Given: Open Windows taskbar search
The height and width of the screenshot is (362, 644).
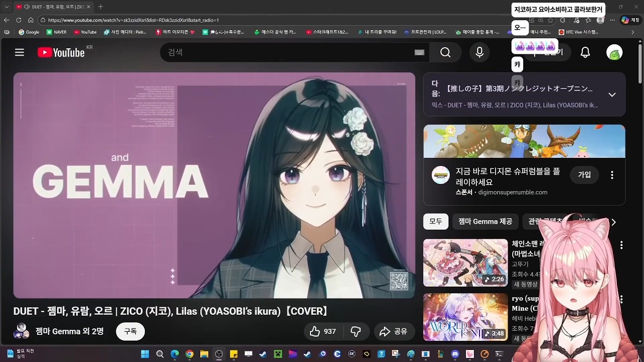Looking at the screenshot, I should coord(160,354).
